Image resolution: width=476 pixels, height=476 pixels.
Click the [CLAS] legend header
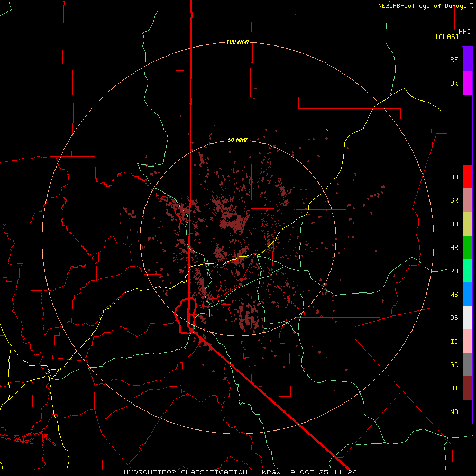[447, 36]
